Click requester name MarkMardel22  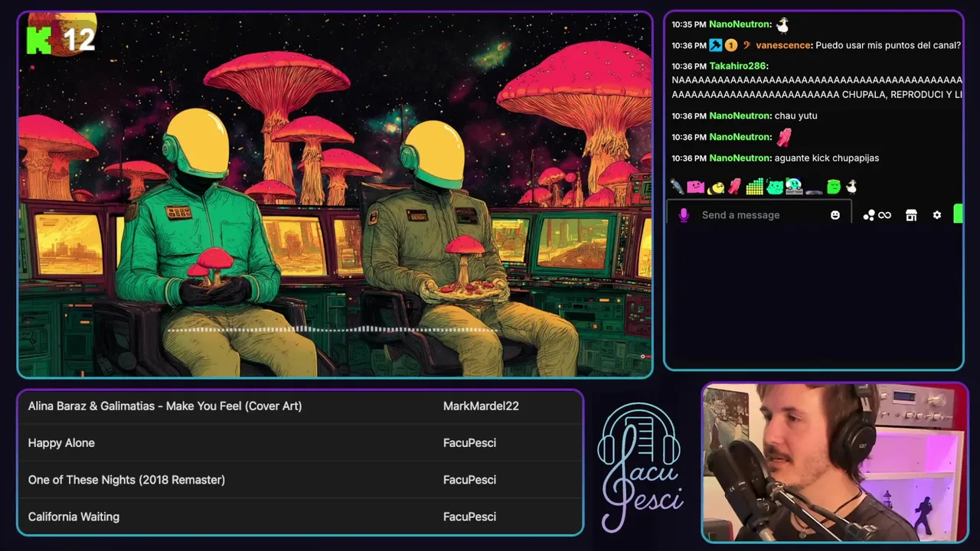tap(481, 406)
